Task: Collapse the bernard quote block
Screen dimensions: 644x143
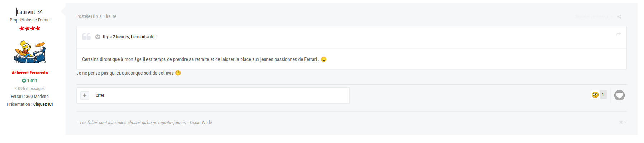Action: [97, 37]
